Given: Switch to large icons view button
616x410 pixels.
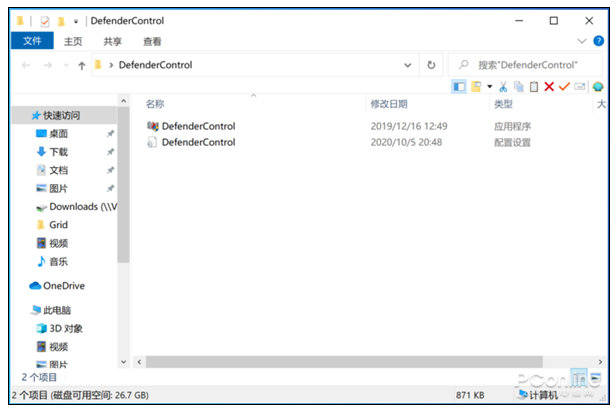Looking at the screenshot, I should [x=596, y=378].
